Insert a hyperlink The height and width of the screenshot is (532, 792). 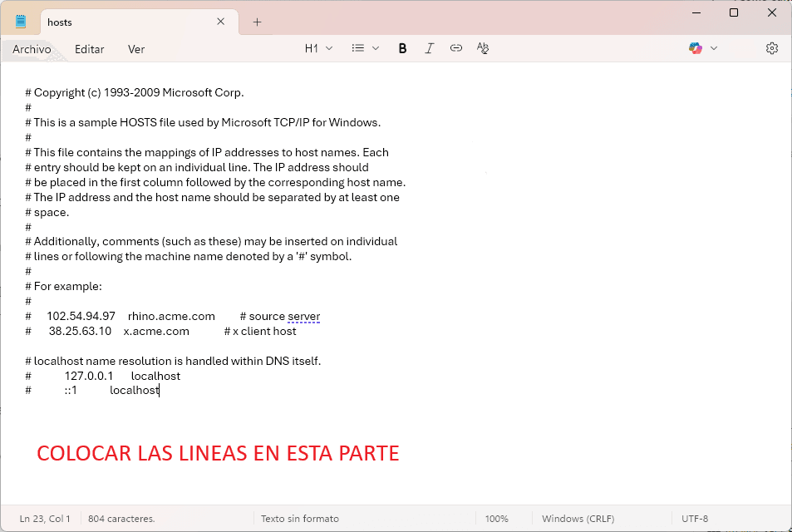pyautogui.click(x=455, y=49)
